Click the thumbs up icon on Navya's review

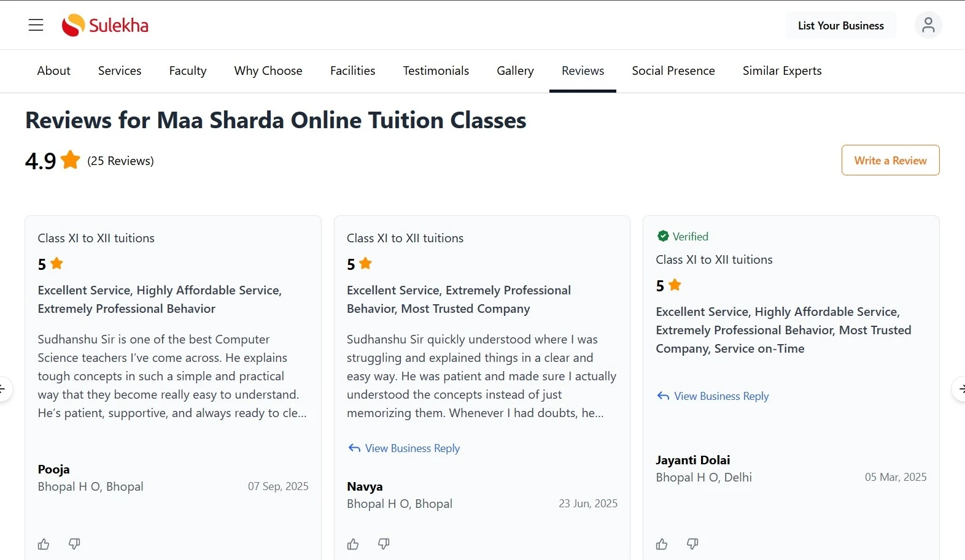353,544
